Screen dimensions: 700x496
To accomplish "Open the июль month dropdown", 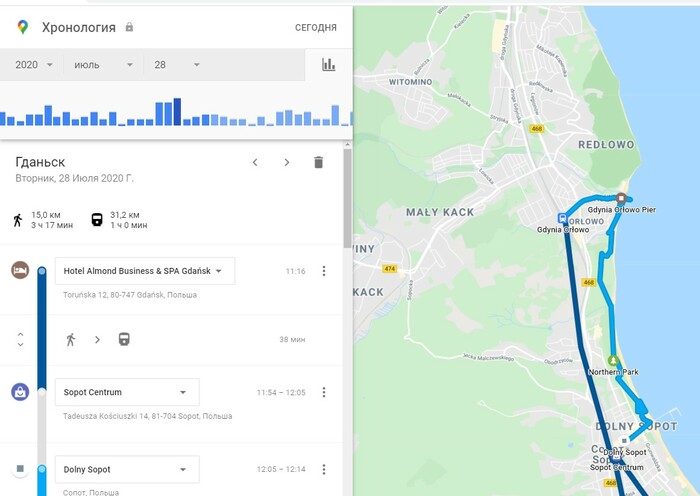I will point(104,65).
